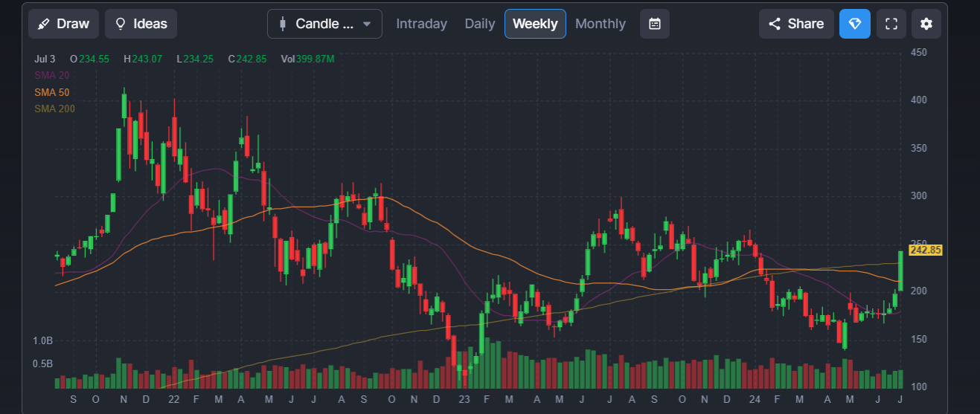This screenshot has height=414, width=980.
Task: Click the SMA 50 indicator label
Action: click(x=51, y=92)
